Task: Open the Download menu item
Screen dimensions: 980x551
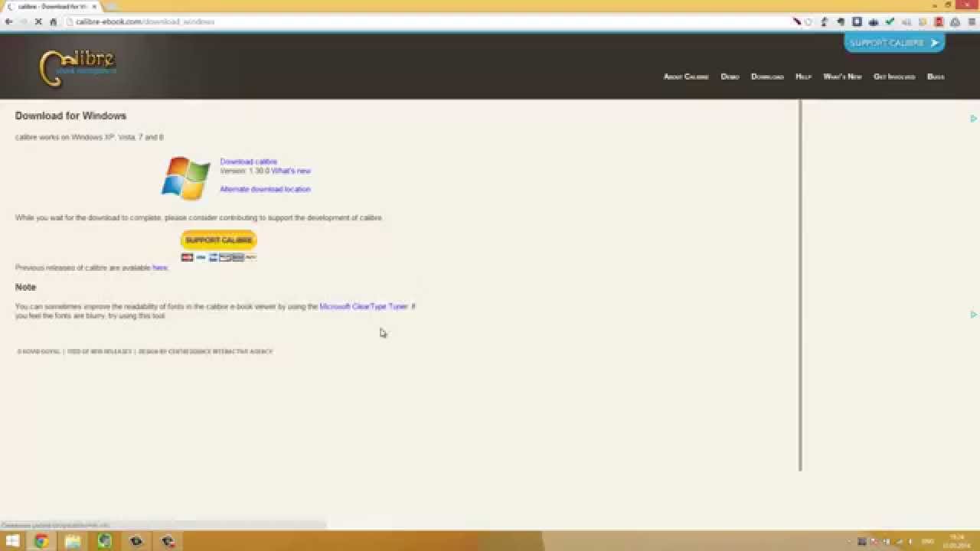Action: [x=767, y=77]
